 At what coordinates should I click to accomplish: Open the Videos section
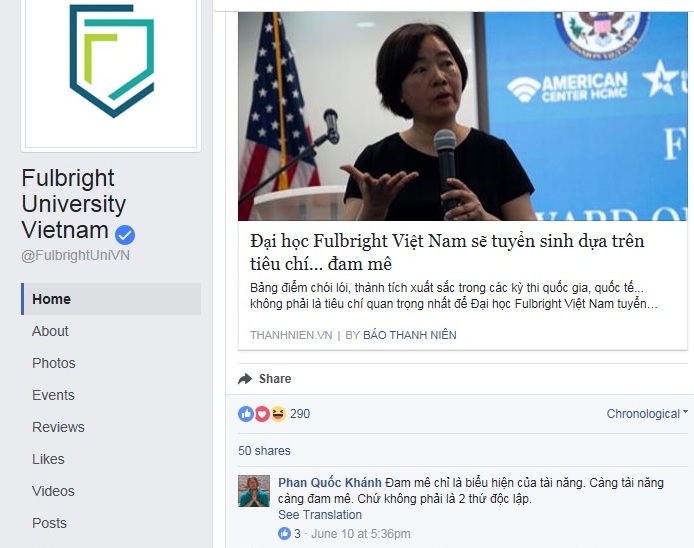53,491
